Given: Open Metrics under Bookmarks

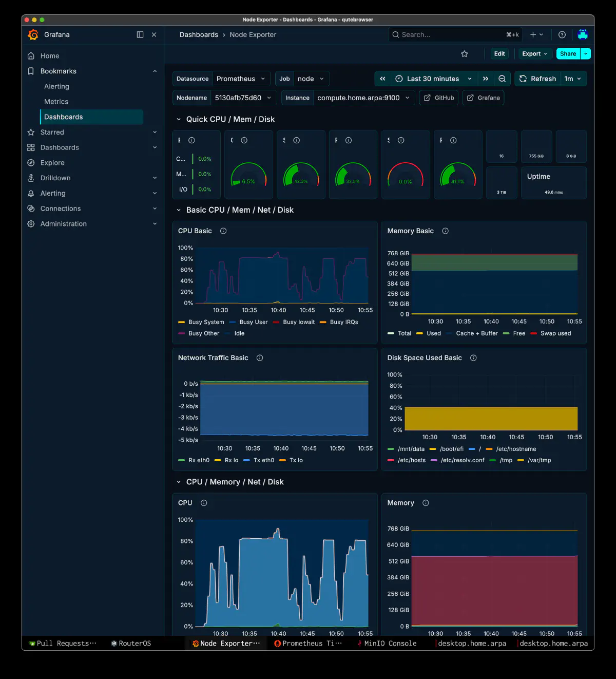Looking at the screenshot, I should (x=56, y=102).
